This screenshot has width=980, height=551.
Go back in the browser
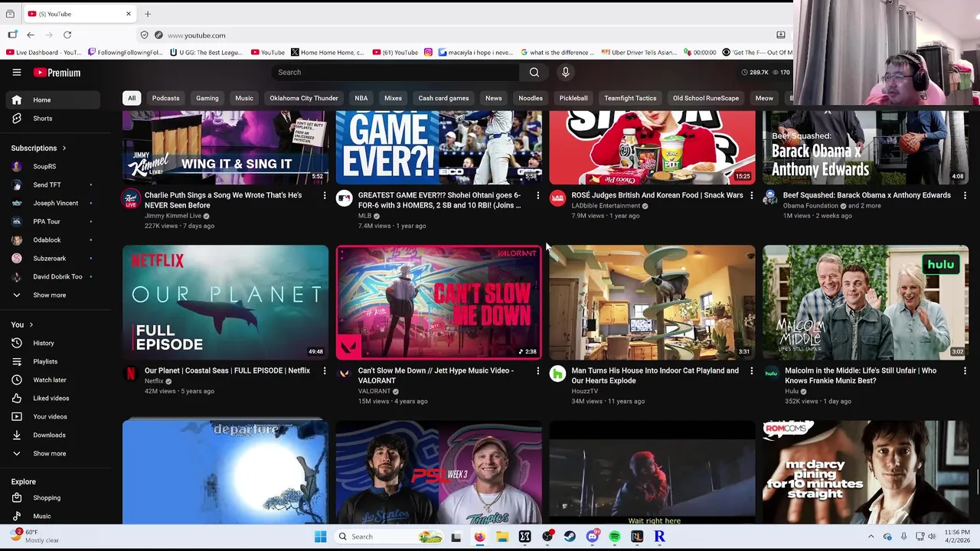pos(31,35)
